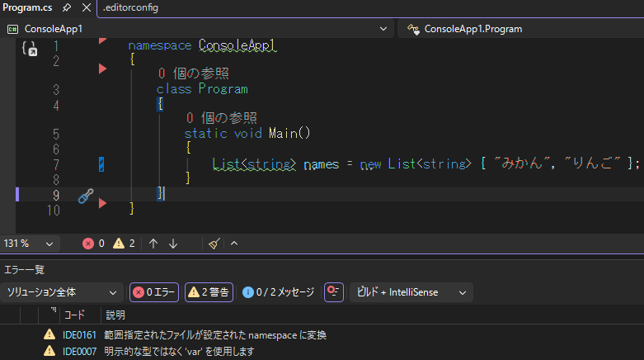Toggle the 0 エラー filter button
This screenshot has width=644, height=360.
click(154, 292)
